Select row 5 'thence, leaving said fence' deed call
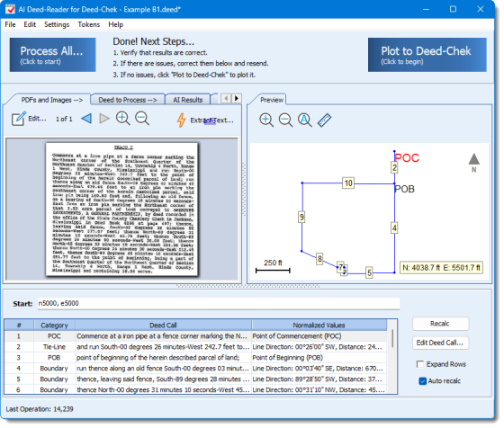504x428 pixels. (x=163, y=379)
